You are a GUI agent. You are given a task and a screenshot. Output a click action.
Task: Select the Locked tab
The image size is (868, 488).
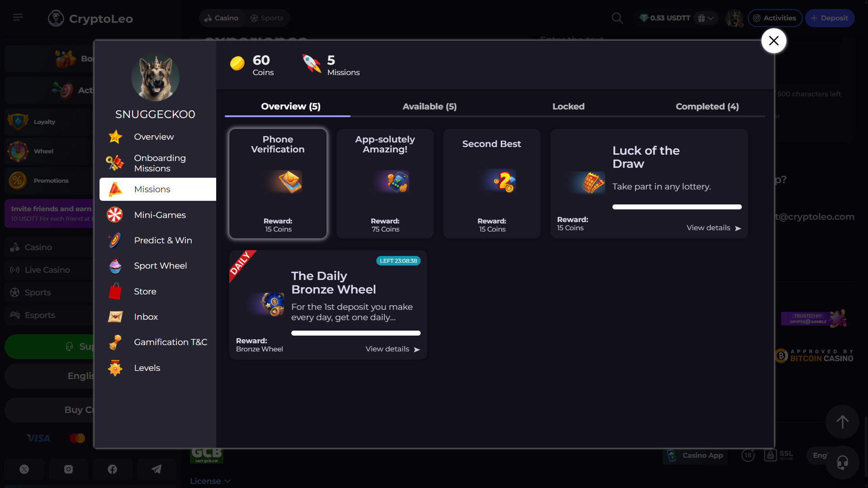[568, 106]
